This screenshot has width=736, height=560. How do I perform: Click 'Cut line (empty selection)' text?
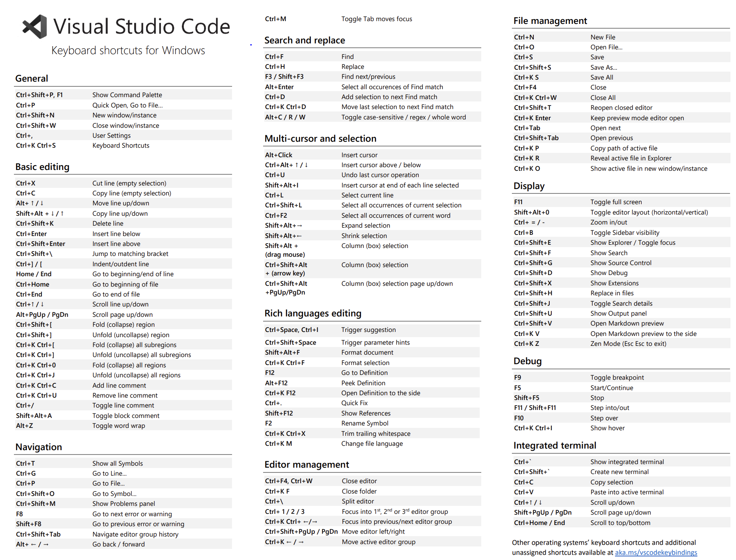pyautogui.click(x=129, y=183)
